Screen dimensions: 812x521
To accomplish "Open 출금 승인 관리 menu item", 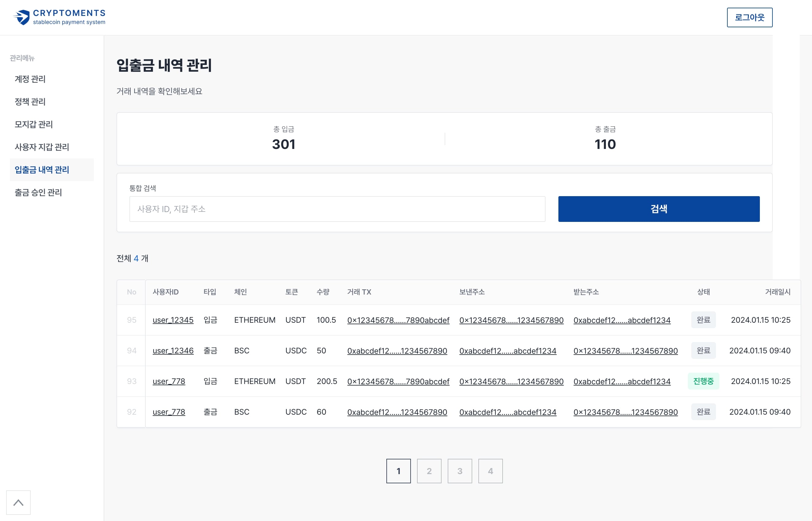I will click(38, 192).
